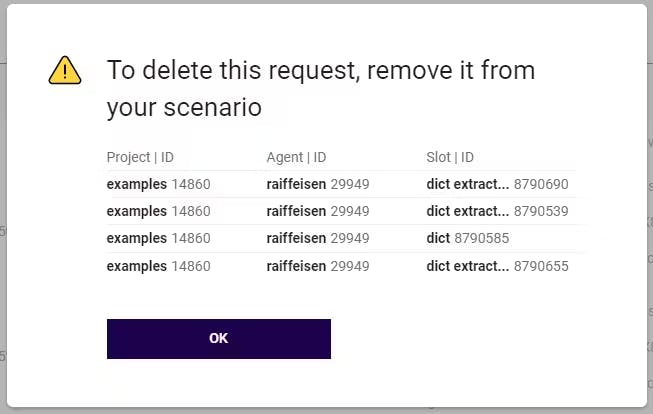Screen dimensions: 653x414
Task: Click the raiffeisen agent in row 8790539
Action: (296, 211)
